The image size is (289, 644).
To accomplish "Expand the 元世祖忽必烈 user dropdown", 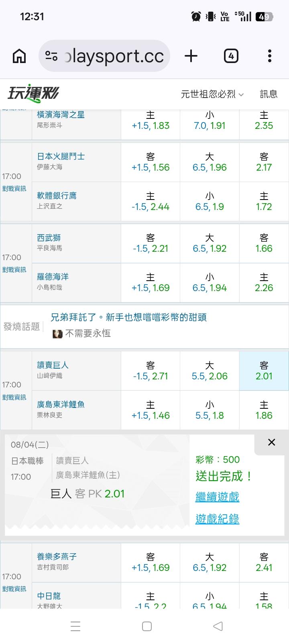I will click(x=212, y=94).
